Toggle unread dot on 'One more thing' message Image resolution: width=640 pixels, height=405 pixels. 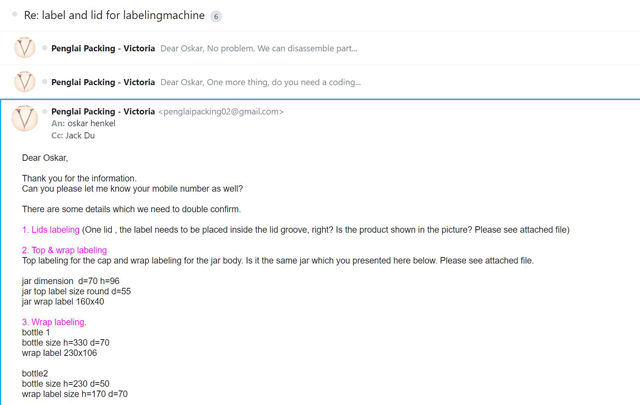pos(44,82)
